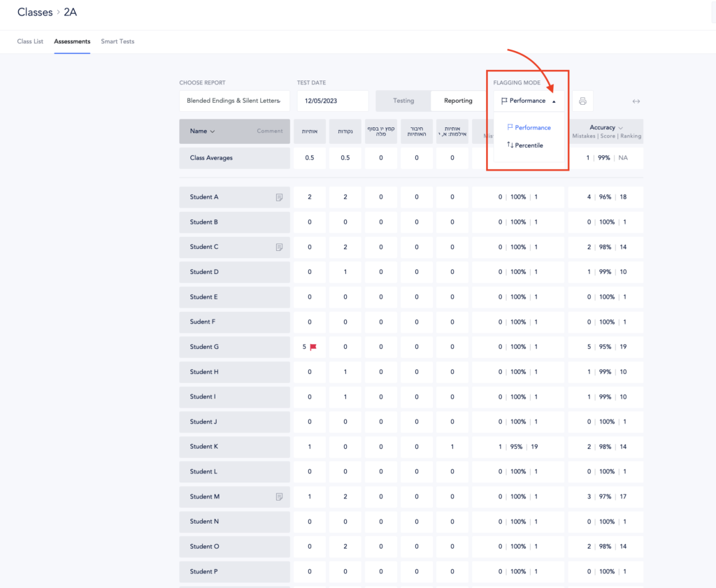Image resolution: width=716 pixels, height=588 pixels.
Task: Click the print report icon
Action: [582, 101]
